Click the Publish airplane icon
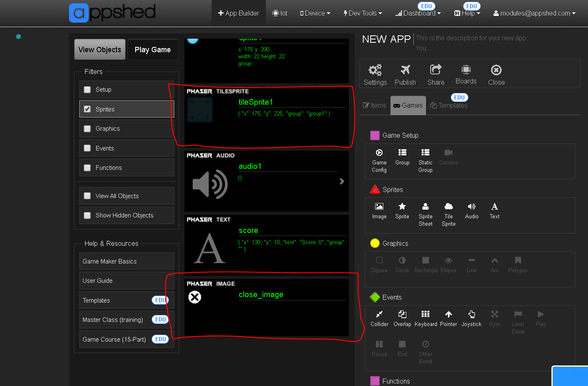Image resolution: width=588 pixels, height=386 pixels. click(405, 70)
